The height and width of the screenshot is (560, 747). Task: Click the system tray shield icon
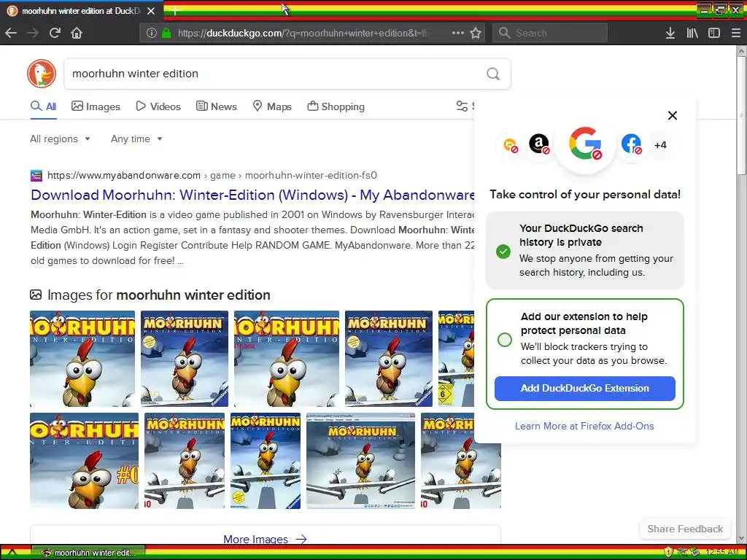(667, 553)
